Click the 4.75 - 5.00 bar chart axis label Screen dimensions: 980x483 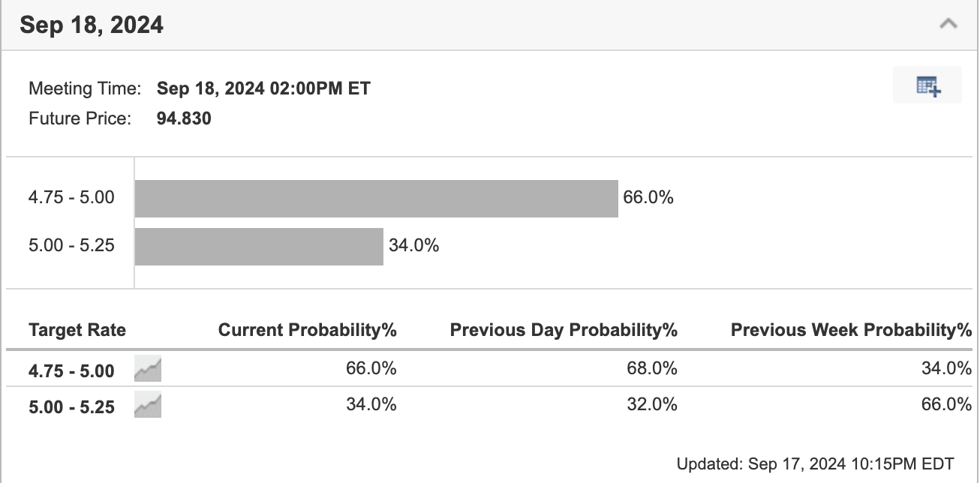pyautogui.click(x=71, y=198)
